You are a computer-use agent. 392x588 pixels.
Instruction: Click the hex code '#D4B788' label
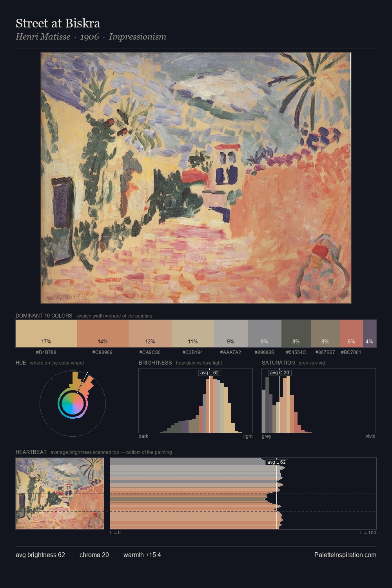click(x=46, y=352)
